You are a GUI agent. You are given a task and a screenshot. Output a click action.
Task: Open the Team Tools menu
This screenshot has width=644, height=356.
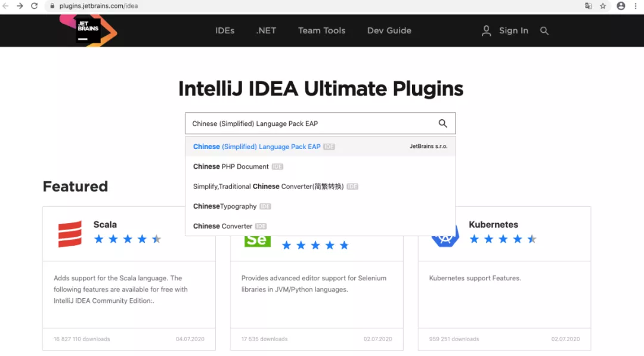click(321, 31)
